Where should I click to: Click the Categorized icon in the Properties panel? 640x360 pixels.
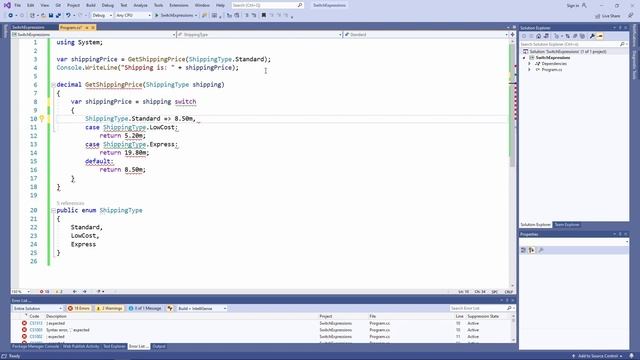click(x=524, y=250)
